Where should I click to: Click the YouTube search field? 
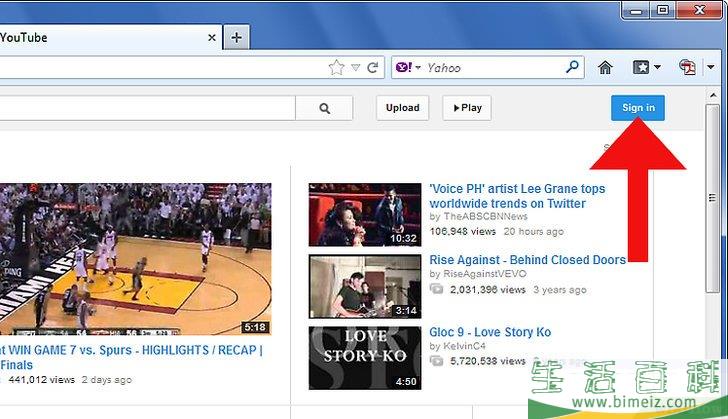point(147,108)
